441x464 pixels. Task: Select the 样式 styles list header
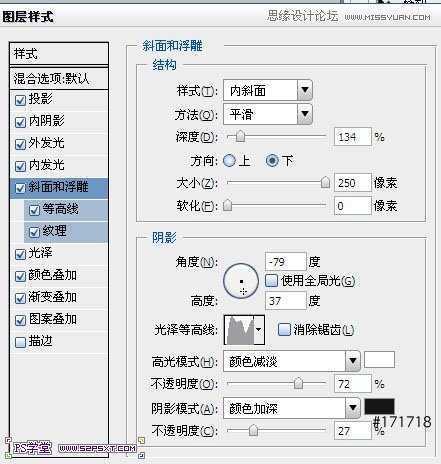(59, 54)
